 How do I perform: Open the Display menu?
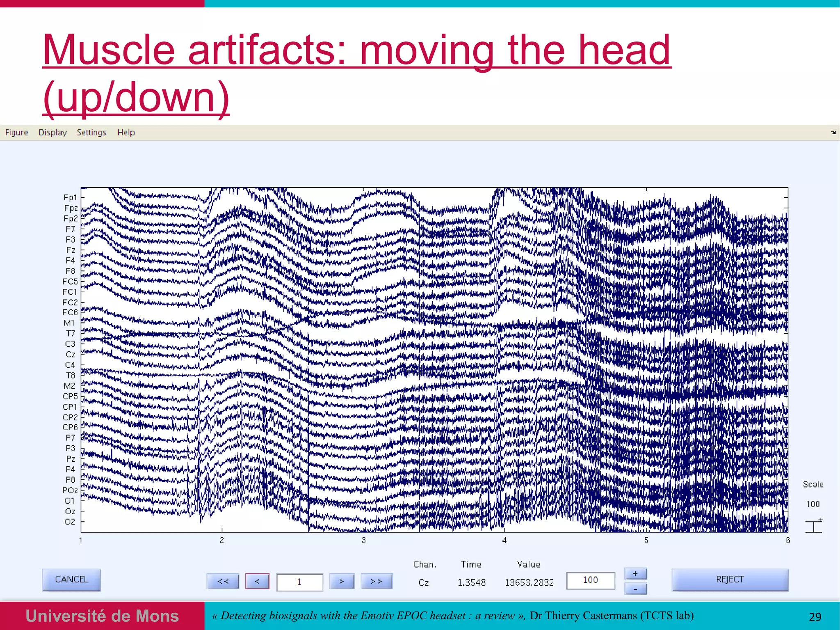pos(52,133)
